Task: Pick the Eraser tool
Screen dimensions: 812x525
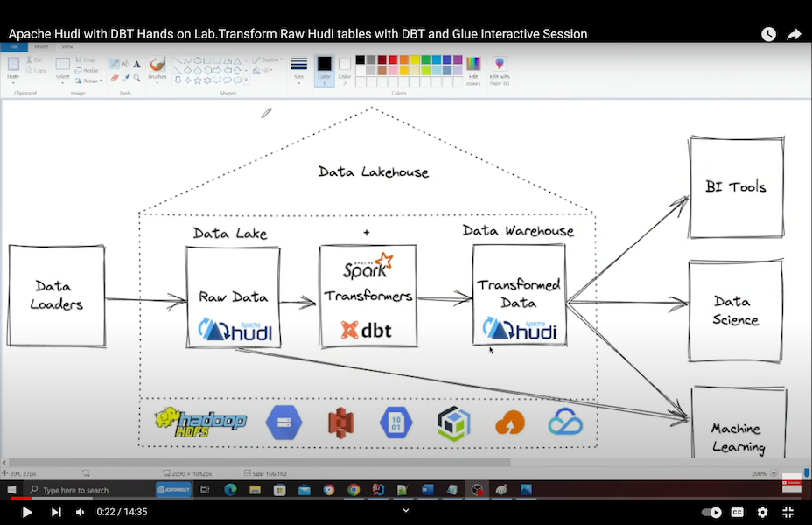Action: (114, 78)
